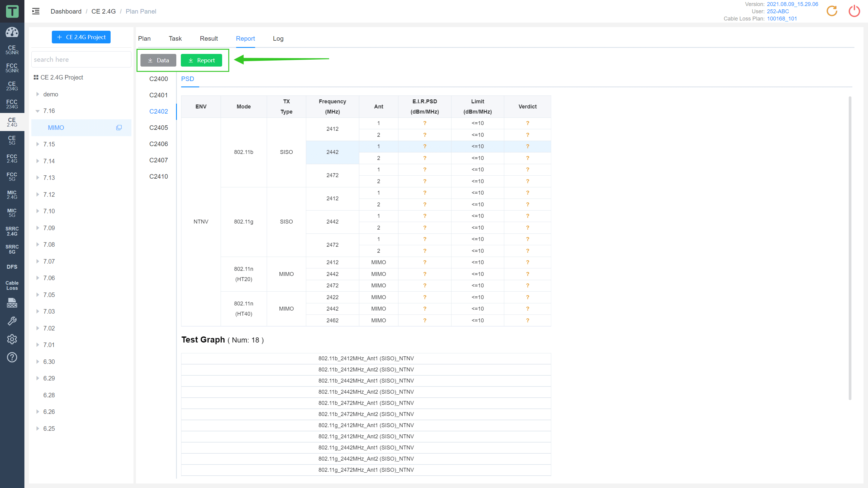The image size is (868, 488).
Task: Collapse the 7.16 project node
Action: tap(37, 111)
